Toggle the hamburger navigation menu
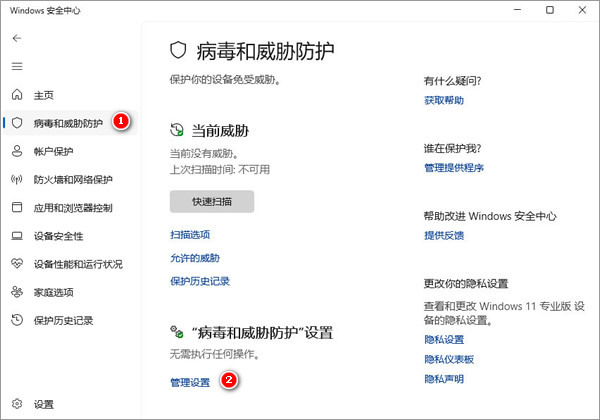 click(16, 66)
